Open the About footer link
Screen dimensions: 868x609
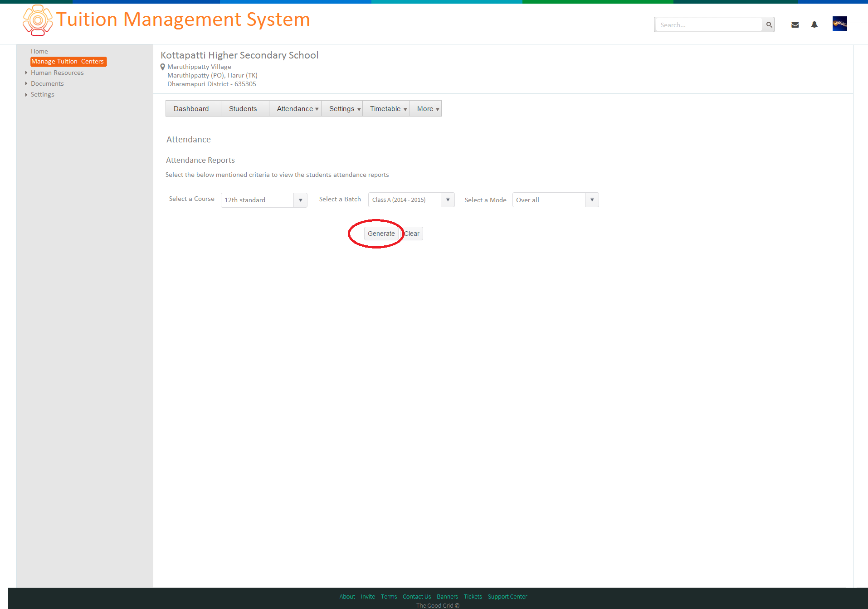[347, 596]
